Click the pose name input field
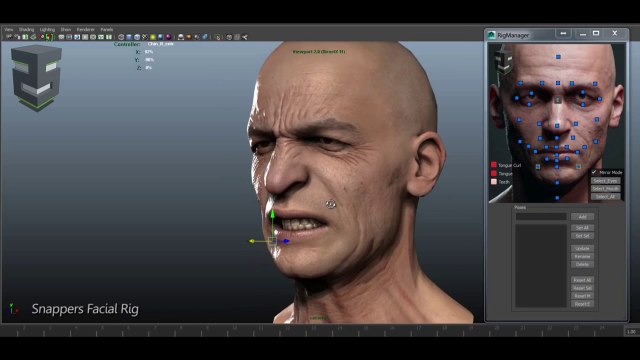 (x=541, y=217)
